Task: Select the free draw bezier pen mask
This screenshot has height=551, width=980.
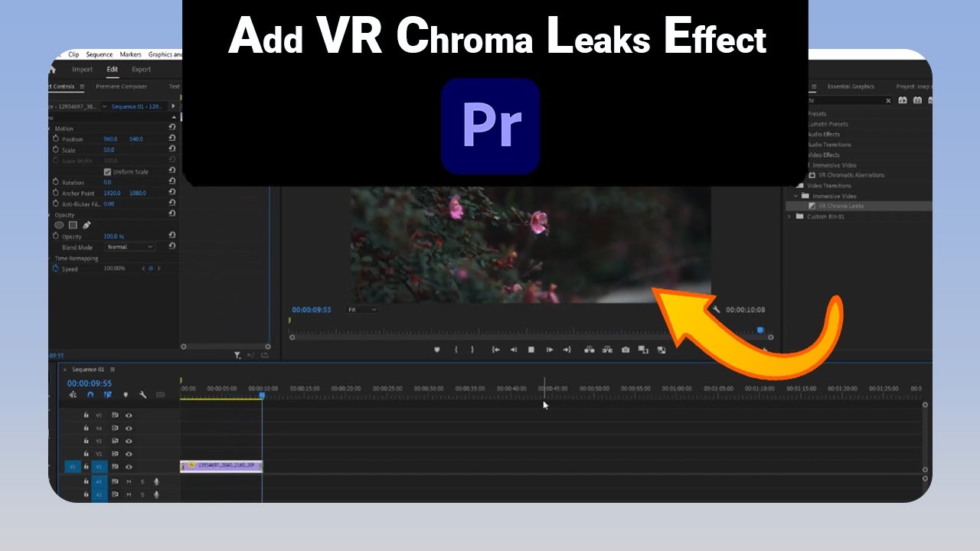Action: point(87,225)
